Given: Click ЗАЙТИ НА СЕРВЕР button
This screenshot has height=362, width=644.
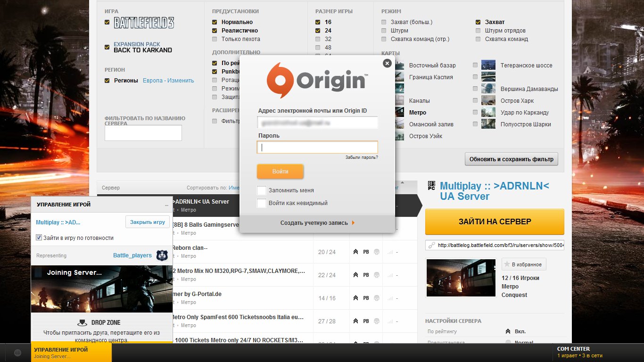Looking at the screenshot, I should pyautogui.click(x=495, y=222).
